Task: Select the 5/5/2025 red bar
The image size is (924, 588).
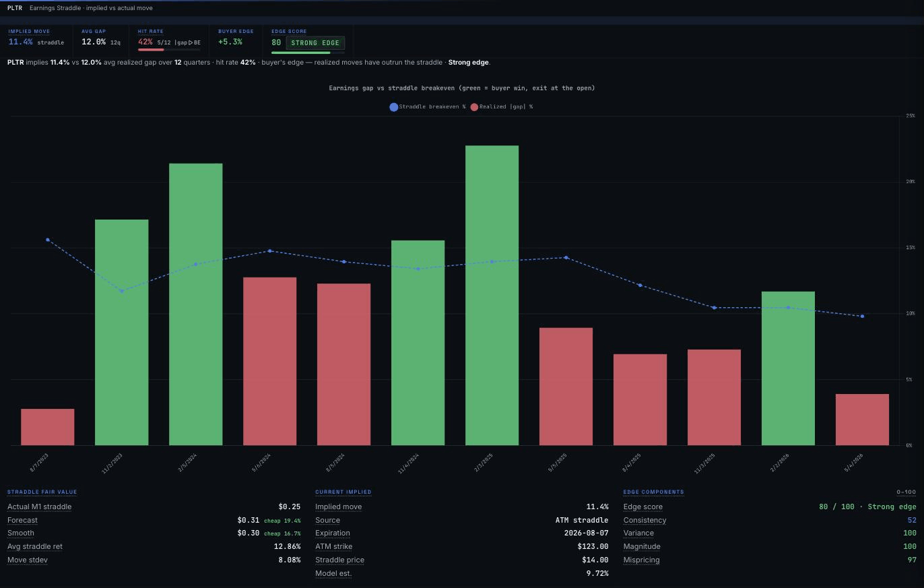Action: pyautogui.click(x=566, y=387)
